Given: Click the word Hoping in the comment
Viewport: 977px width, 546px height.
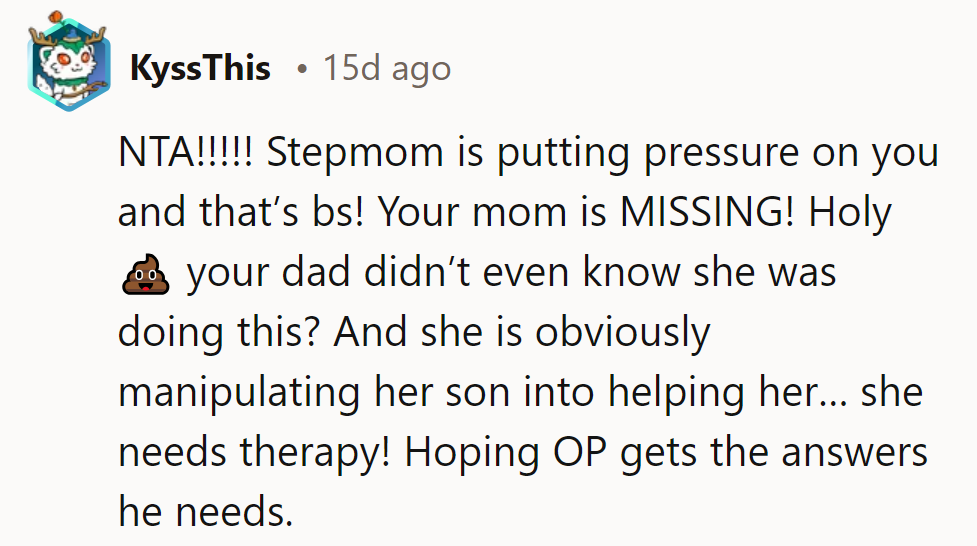Looking at the screenshot, I should [466, 451].
